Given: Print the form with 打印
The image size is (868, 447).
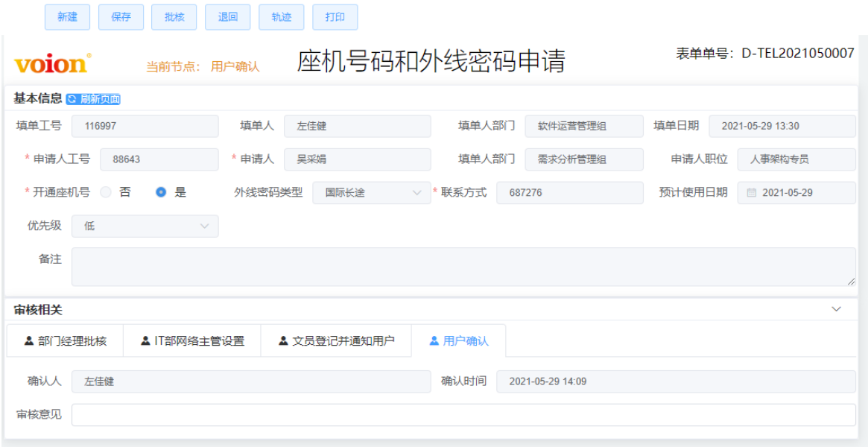Looking at the screenshot, I should [335, 17].
